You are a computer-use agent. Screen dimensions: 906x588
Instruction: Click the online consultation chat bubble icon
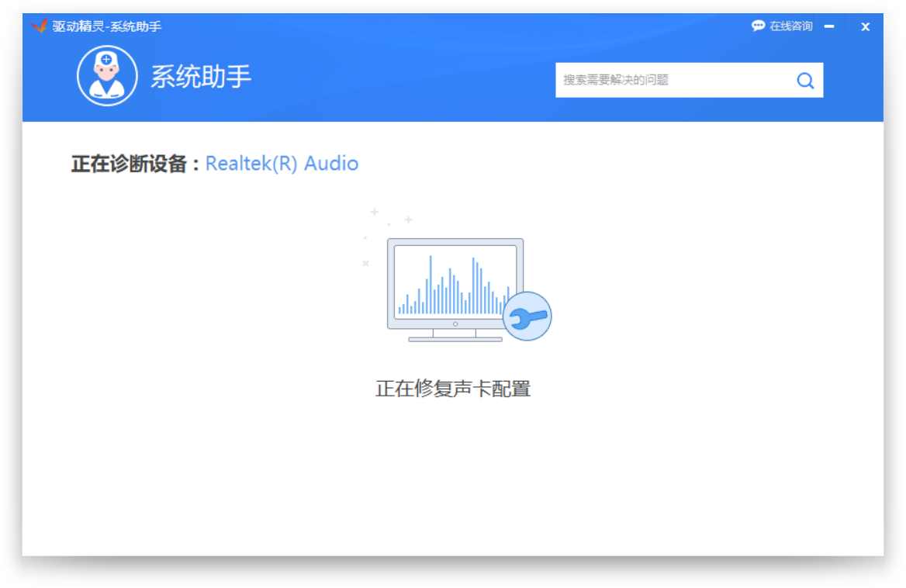pos(758,26)
